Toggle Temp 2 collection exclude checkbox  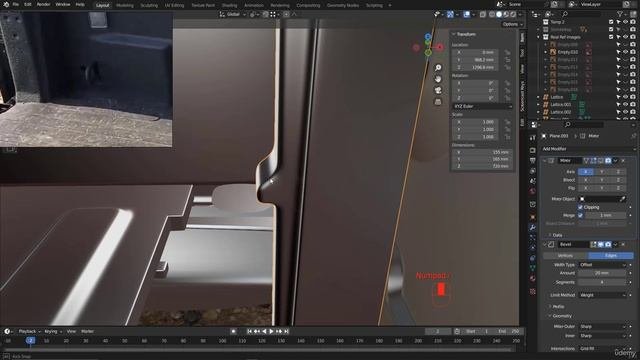coord(611,22)
